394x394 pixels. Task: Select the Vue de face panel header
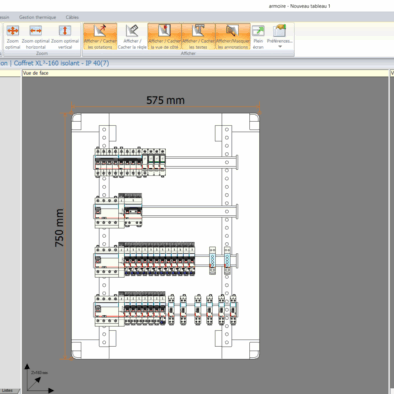(x=36, y=73)
